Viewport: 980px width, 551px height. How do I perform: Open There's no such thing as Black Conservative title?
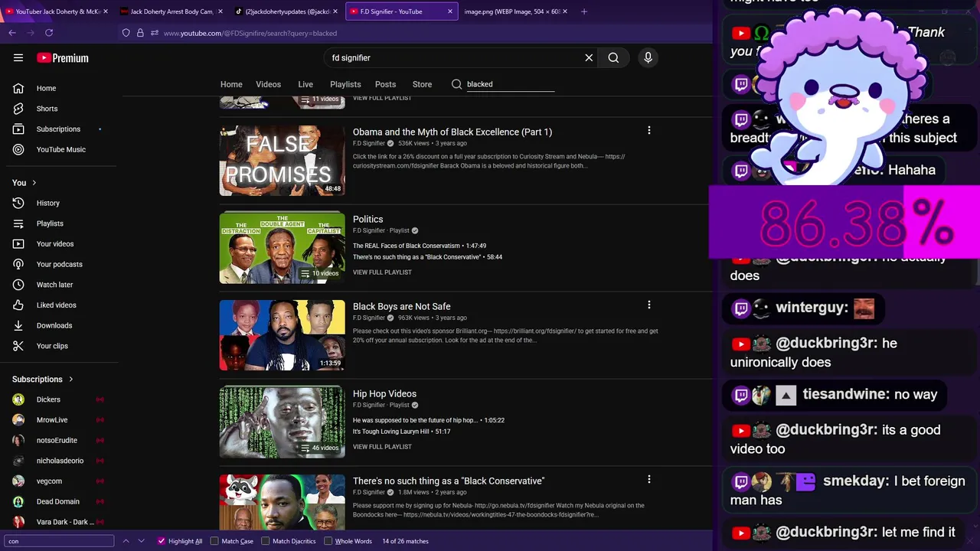pos(449,481)
